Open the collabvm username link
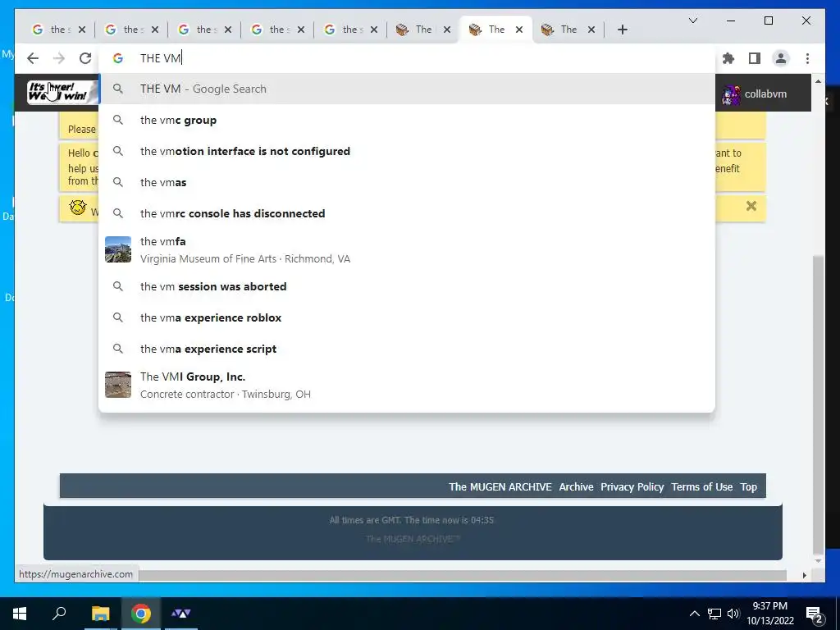The width and height of the screenshot is (840, 630). point(765,94)
